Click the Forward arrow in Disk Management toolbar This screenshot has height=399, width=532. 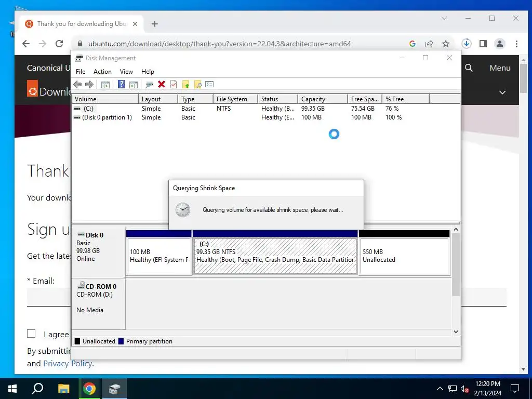[x=89, y=85]
